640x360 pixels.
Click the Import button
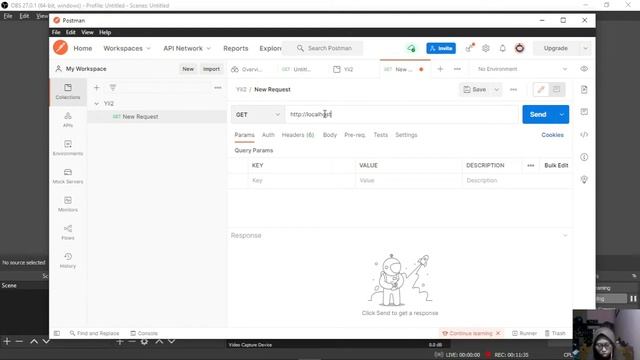click(211, 69)
